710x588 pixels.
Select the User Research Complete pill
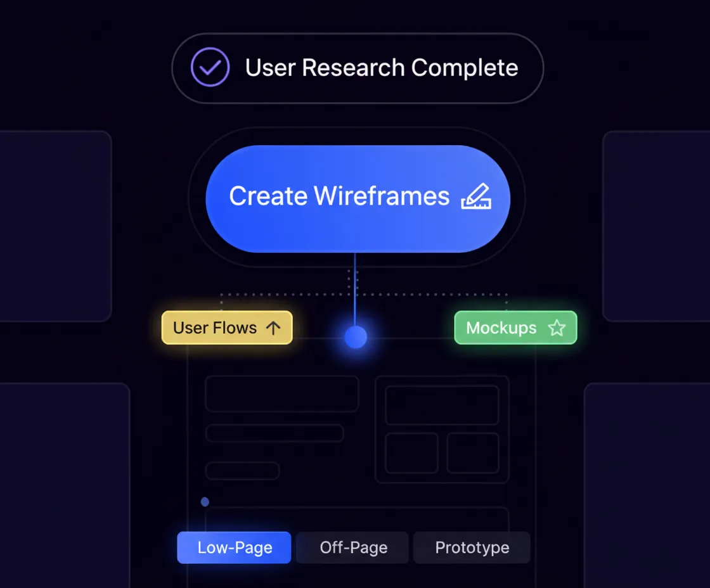pos(358,68)
